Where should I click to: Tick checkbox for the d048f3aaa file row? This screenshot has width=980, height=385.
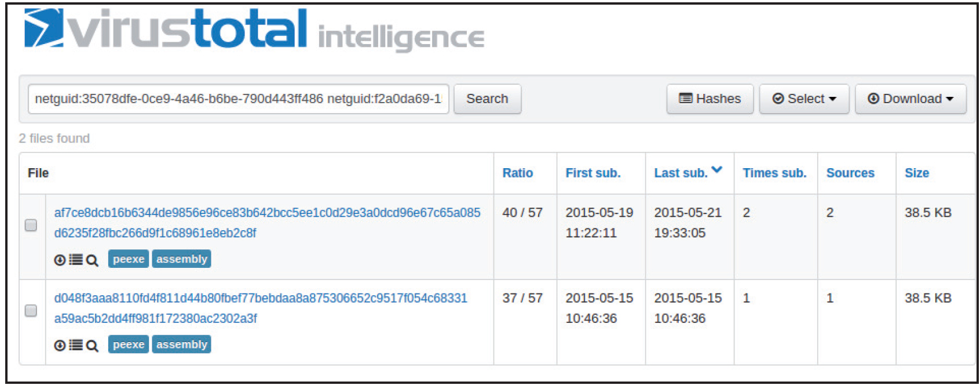(x=31, y=311)
